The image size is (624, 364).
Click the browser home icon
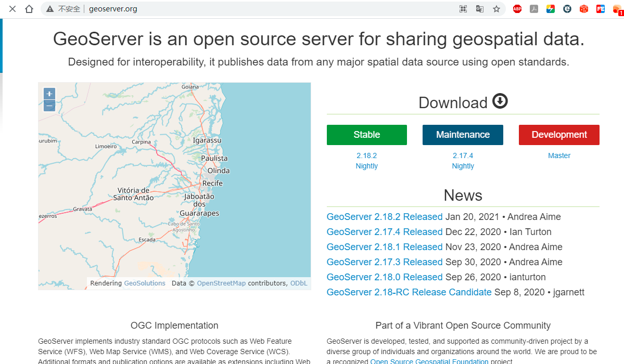click(x=29, y=9)
